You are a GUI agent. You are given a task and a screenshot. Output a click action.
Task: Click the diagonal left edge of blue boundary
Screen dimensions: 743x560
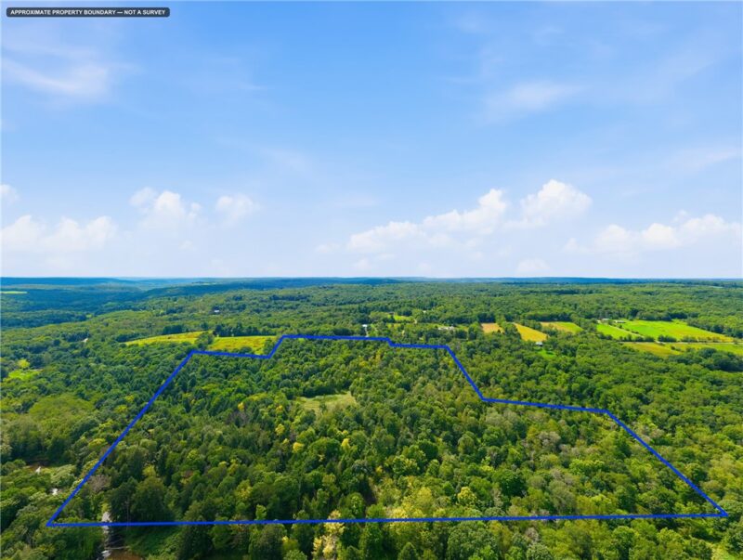(x=120, y=438)
